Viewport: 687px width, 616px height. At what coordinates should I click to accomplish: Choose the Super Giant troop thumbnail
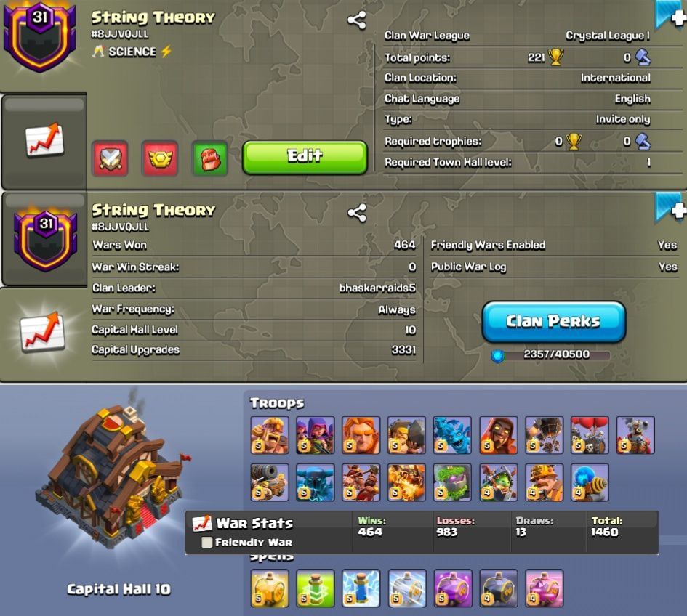(361, 435)
